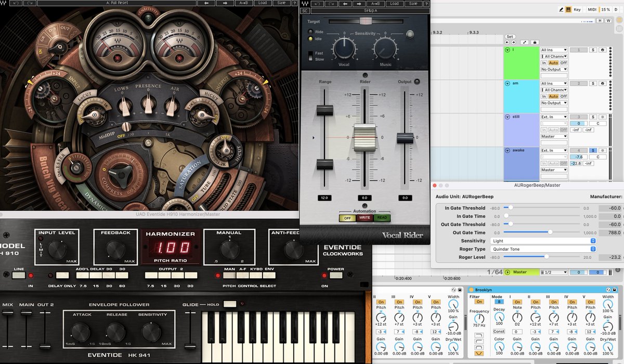Jump to next locator arrow
Viewport: 624px width, 364px height.
pos(513,42)
